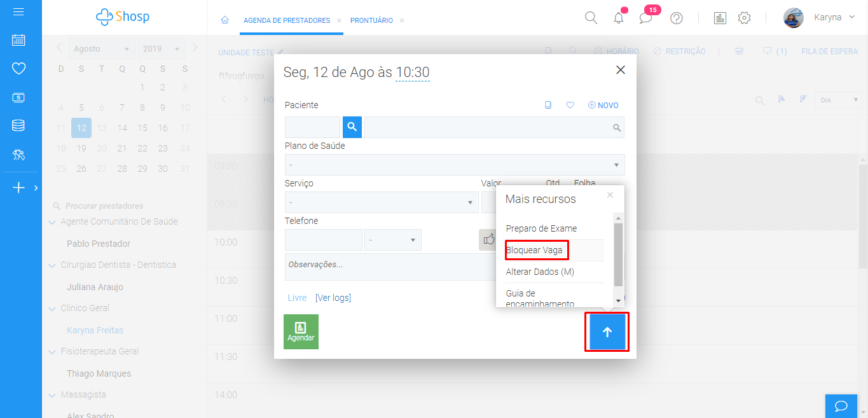This screenshot has height=418, width=868.
Task: Select day 19 in the calendar
Action: coord(81,148)
